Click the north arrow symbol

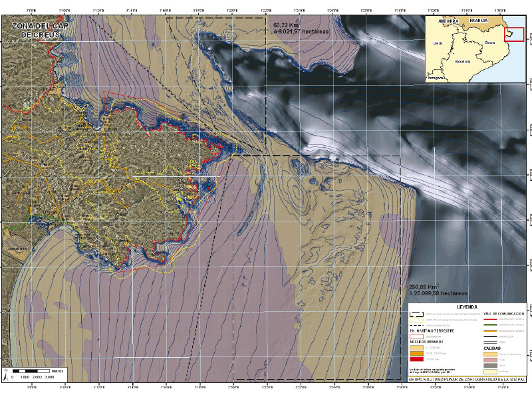click(x=5, y=373)
